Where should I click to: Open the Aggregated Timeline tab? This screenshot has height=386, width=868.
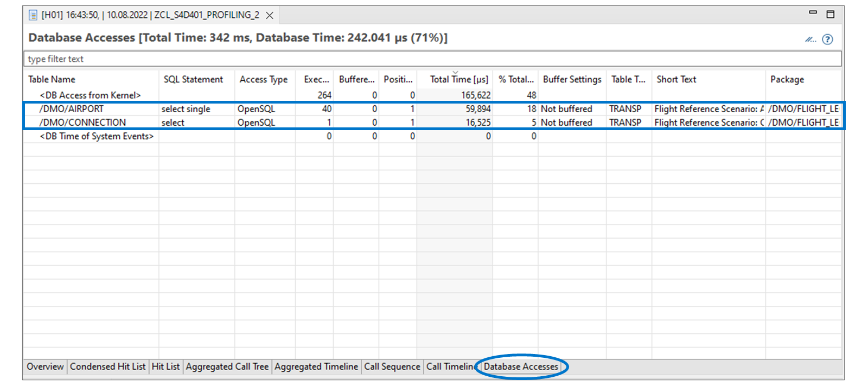pyautogui.click(x=316, y=366)
